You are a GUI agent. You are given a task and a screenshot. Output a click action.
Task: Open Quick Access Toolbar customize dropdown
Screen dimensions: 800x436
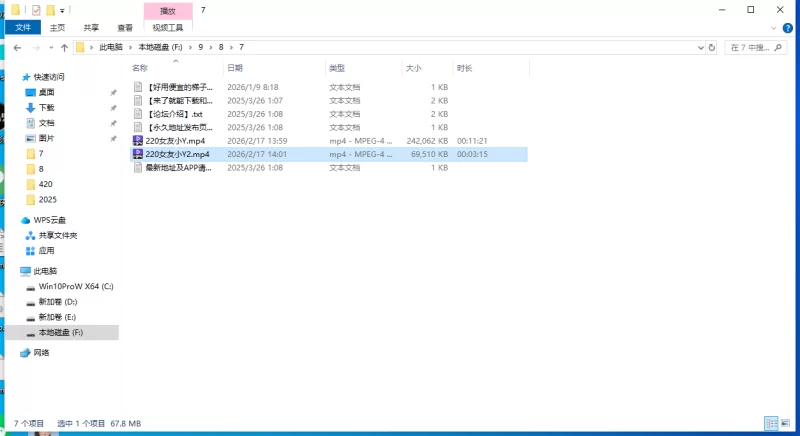pyautogui.click(x=62, y=10)
